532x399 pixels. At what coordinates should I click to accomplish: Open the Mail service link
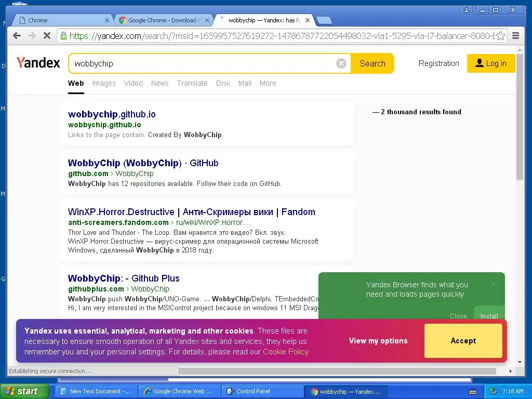coord(245,83)
